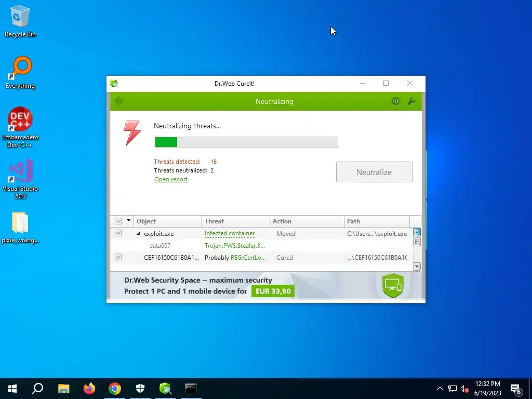Viewport: 532px width, 399px height.
Task: Launch Firefox from taskbar
Action: 89,389
